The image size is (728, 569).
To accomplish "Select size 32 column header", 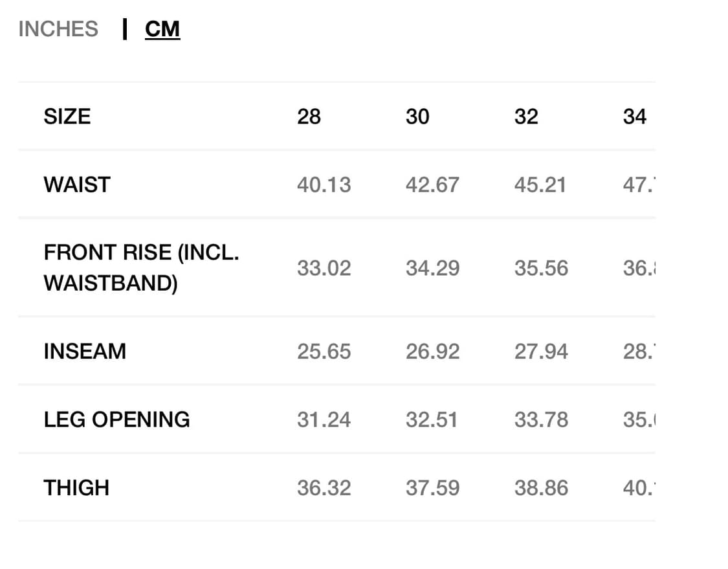I will [x=526, y=116].
